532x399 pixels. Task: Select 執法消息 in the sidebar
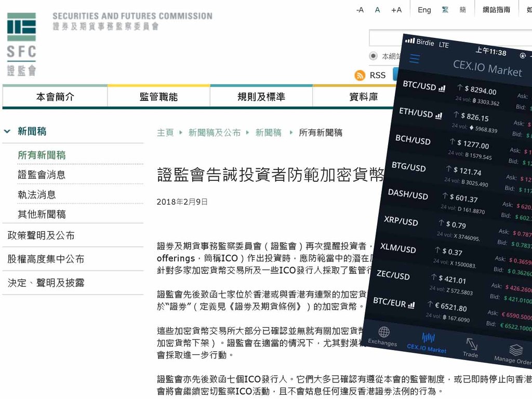(37, 195)
